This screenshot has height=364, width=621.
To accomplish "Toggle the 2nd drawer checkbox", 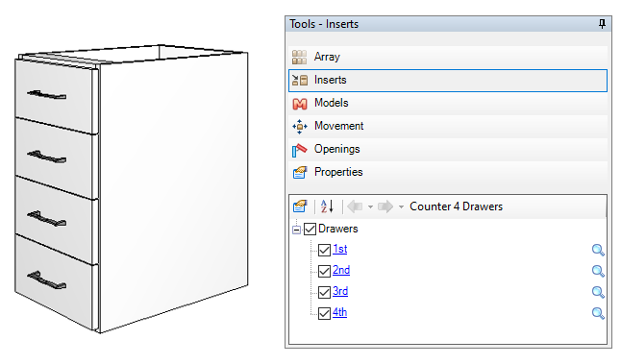I will point(324,271).
